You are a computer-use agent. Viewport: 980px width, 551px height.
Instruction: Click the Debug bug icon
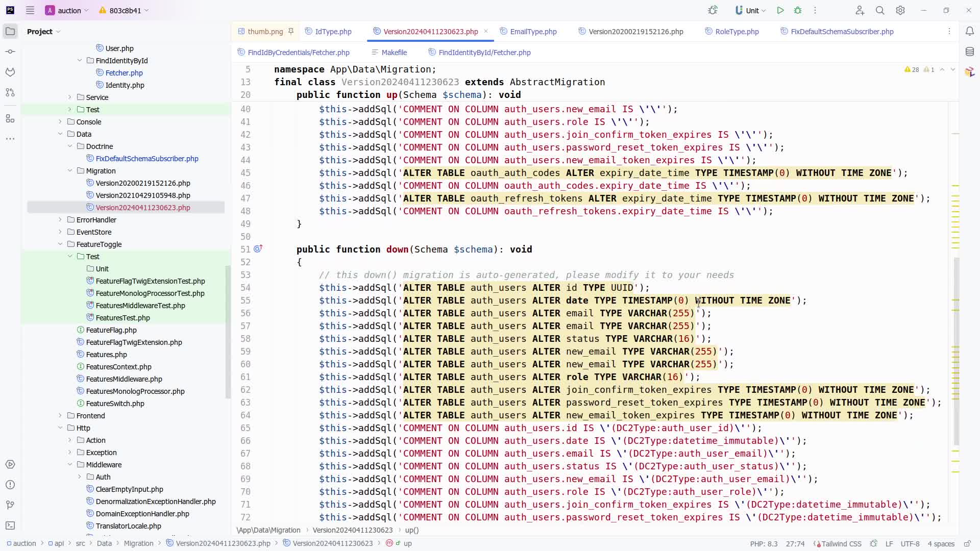[x=798, y=10]
